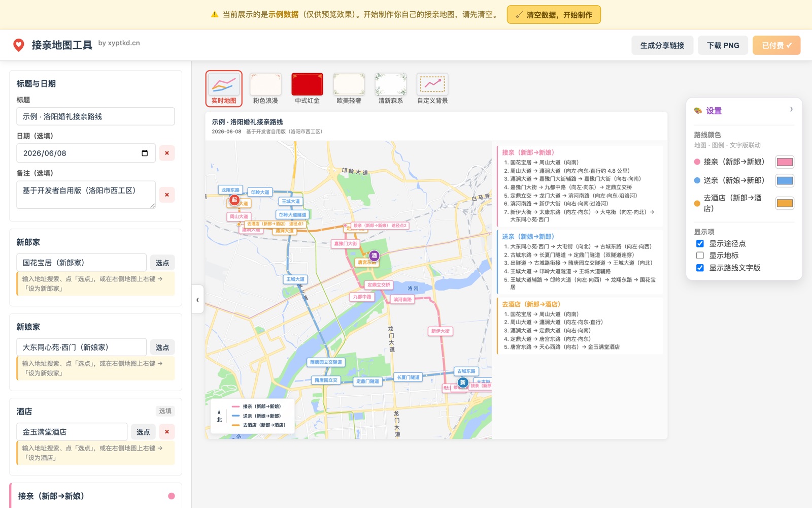Click the 龙翔东路 road label on the map

click(230, 190)
